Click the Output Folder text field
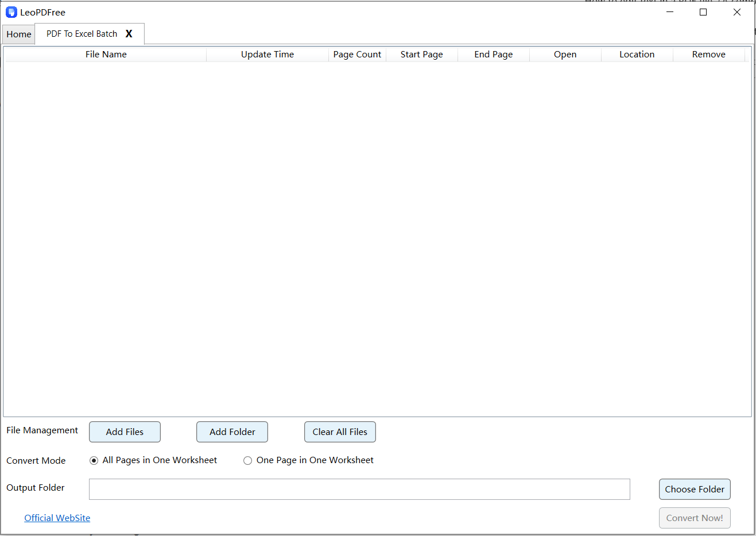756x536 pixels. point(359,489)
